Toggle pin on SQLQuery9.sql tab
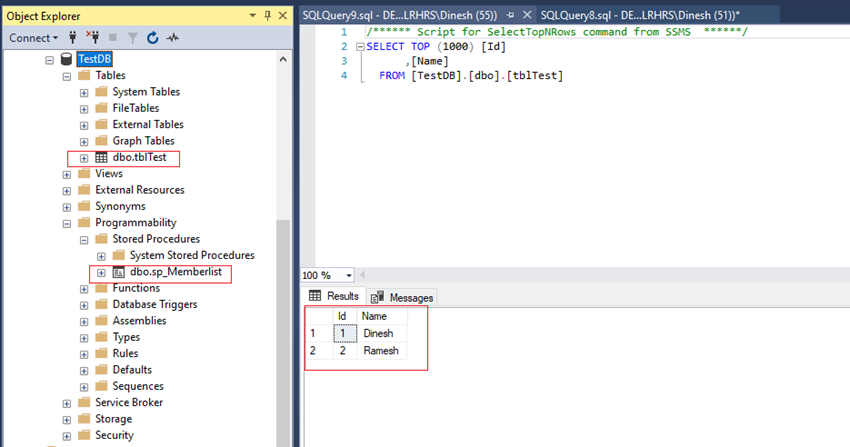850x447 pixels. 511,15
